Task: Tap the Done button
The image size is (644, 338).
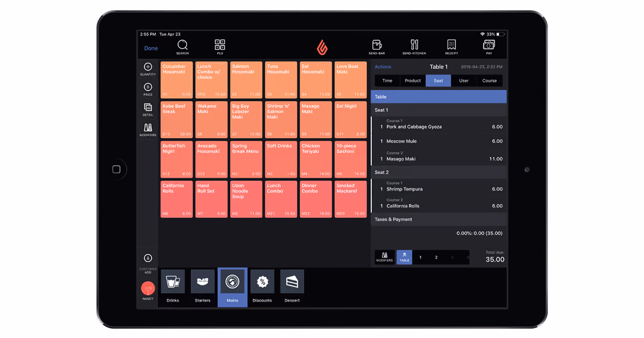Action: coord(151,48)
